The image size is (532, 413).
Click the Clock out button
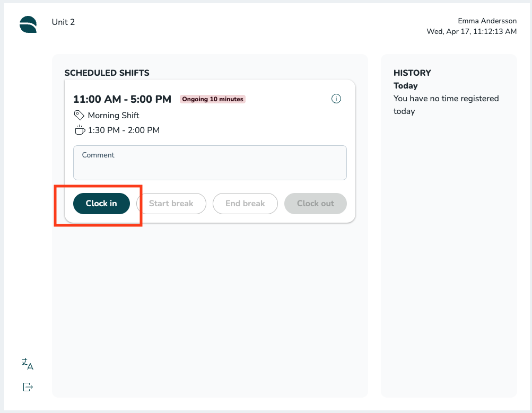316,204
